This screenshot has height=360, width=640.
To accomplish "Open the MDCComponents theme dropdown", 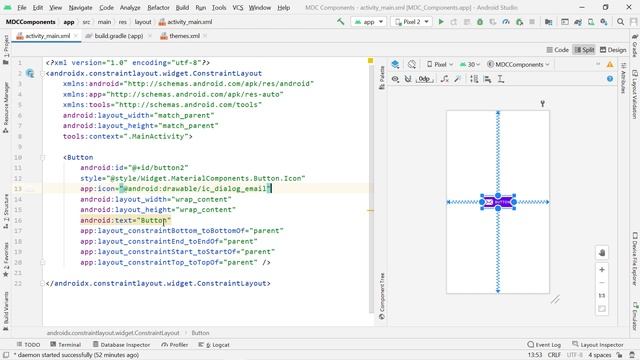I will tap(518, 64).
